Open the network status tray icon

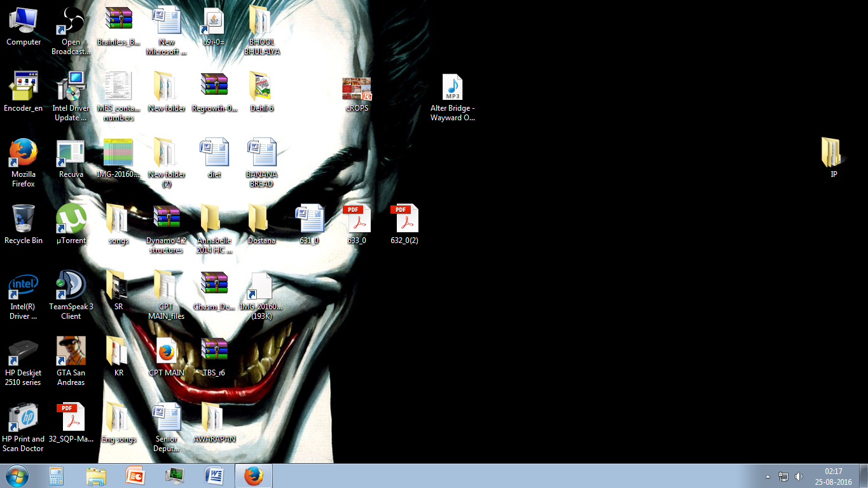coord(783,477)
